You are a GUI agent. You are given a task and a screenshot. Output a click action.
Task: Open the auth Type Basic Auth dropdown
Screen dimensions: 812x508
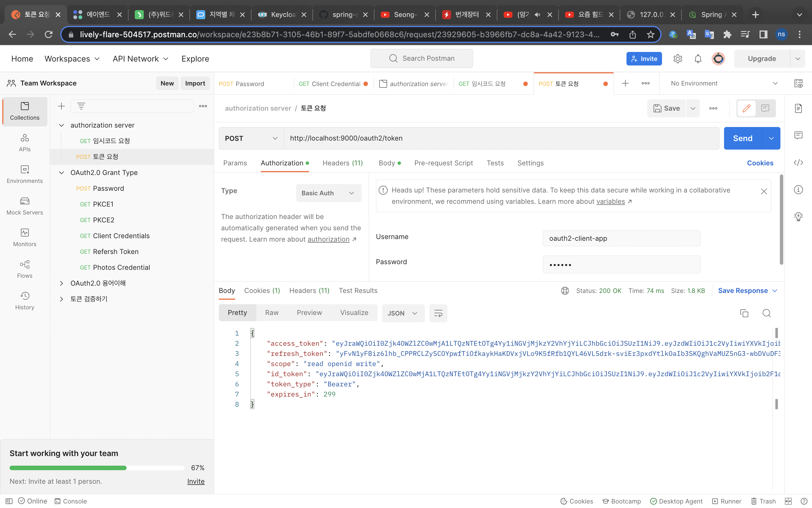click(328, 193)
